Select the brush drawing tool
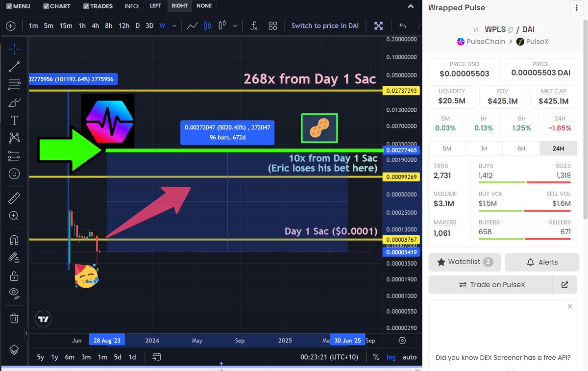 pyautogui.click(x=14, y=102)
